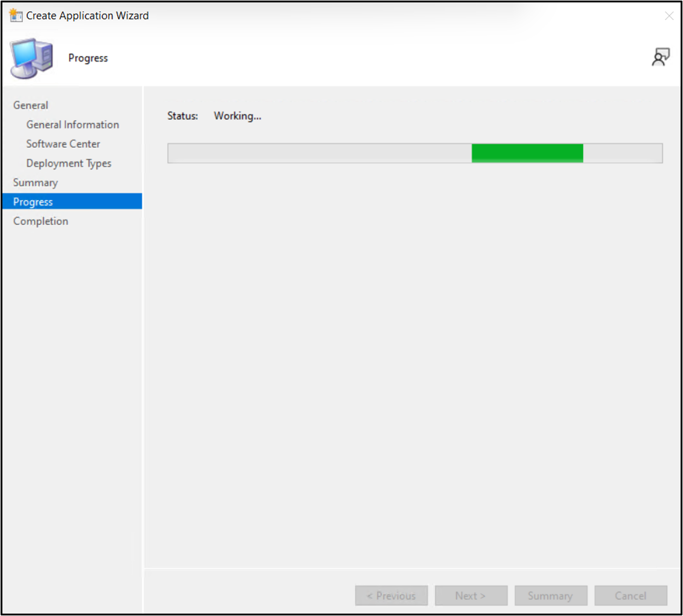
Task: Open the General Information step
Action: (x=73, y=124)
